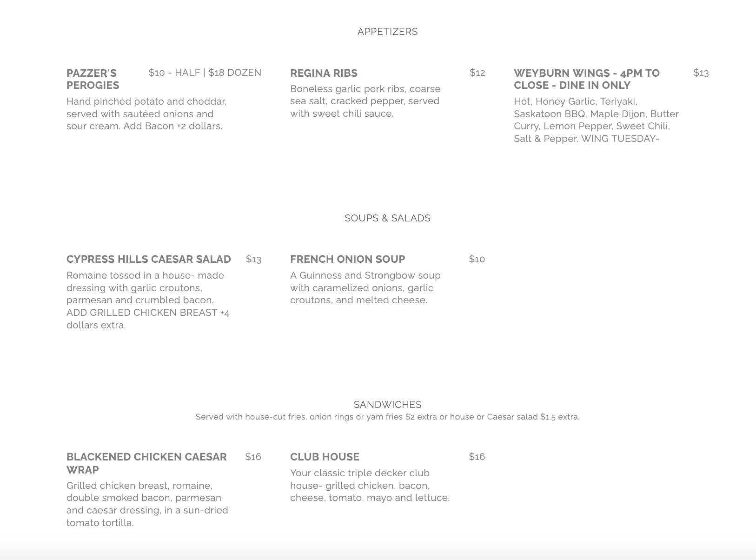Click Pazzer's Perogies half and dozen pricing
756x560 pixels.
[205, 73]
